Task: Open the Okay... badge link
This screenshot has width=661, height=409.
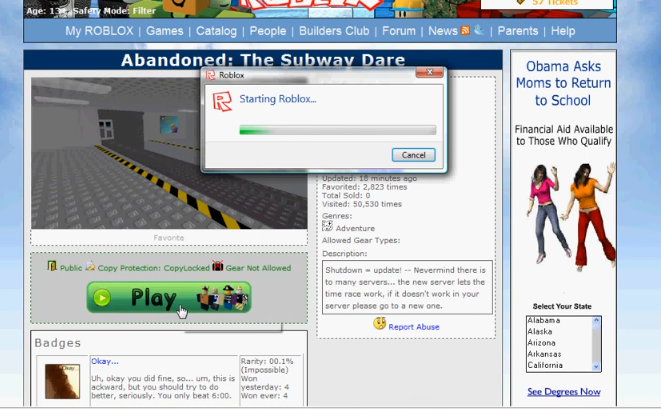Action: [x=105, y=361]
